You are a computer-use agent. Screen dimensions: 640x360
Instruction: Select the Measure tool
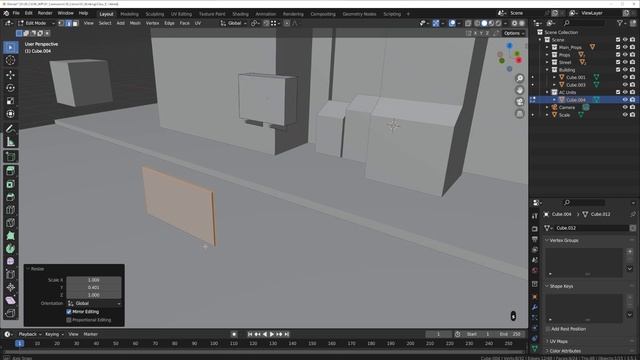pyautogui.click(x=11, y=142)
